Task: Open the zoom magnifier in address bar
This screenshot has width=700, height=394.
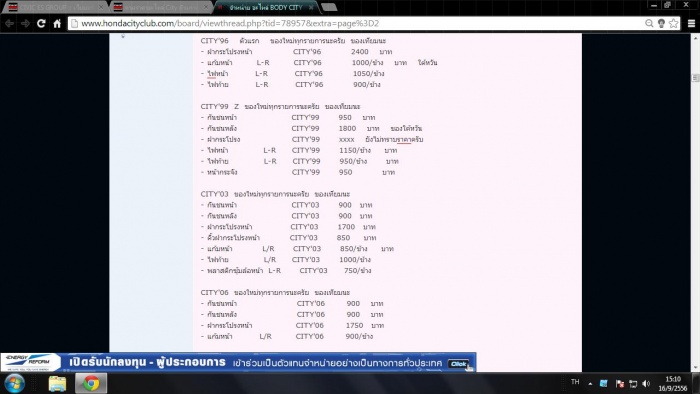Action: point(649,23)
